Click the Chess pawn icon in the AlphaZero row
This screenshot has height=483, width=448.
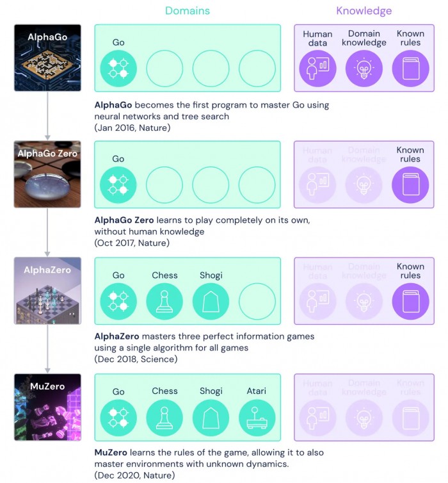(x=164, y=301)
